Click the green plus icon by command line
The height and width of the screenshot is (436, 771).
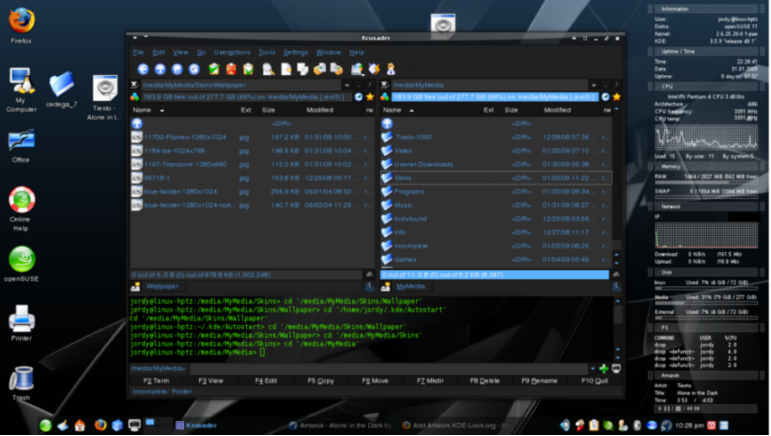(604, 368)
